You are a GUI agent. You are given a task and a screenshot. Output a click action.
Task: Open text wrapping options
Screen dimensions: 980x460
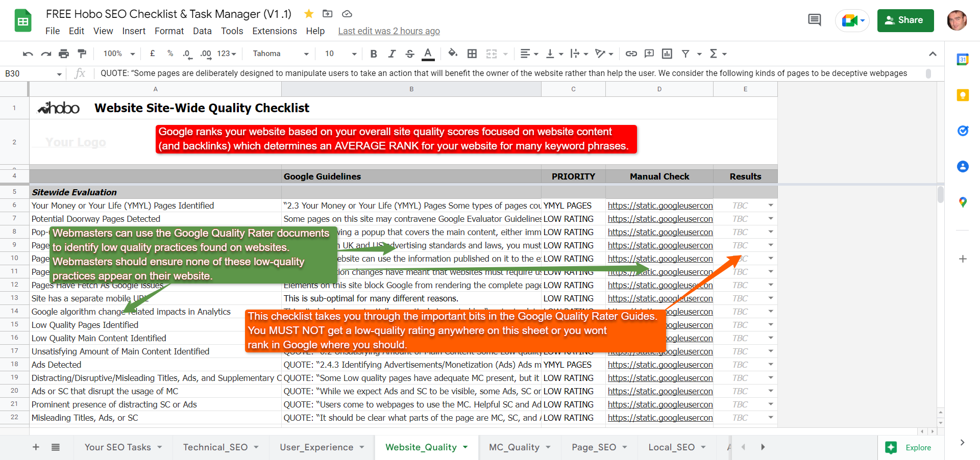[579, 54]
